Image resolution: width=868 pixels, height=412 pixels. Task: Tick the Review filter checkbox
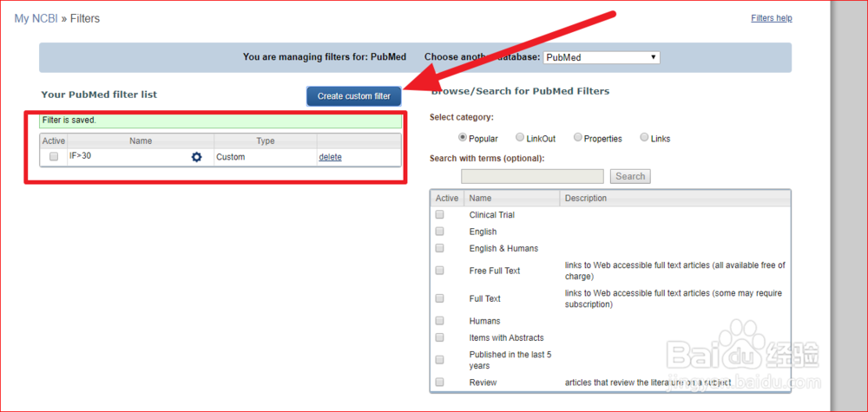coord(439,383)
